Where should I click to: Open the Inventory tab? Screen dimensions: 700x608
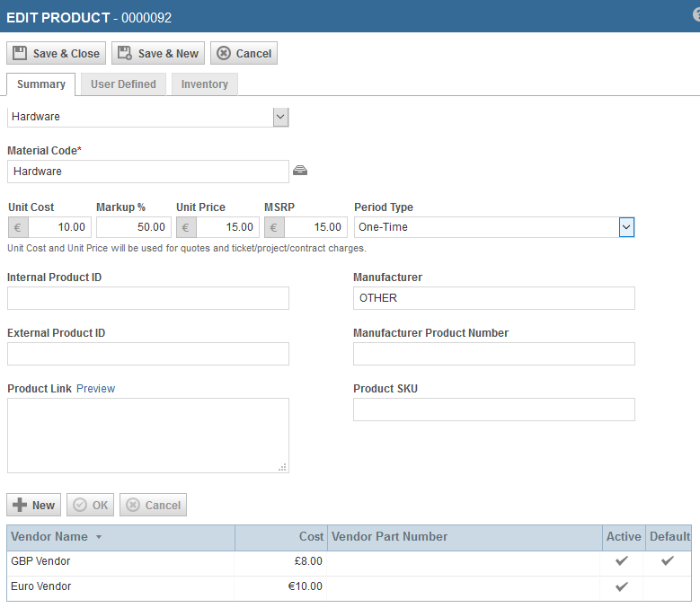coord(204,84)
